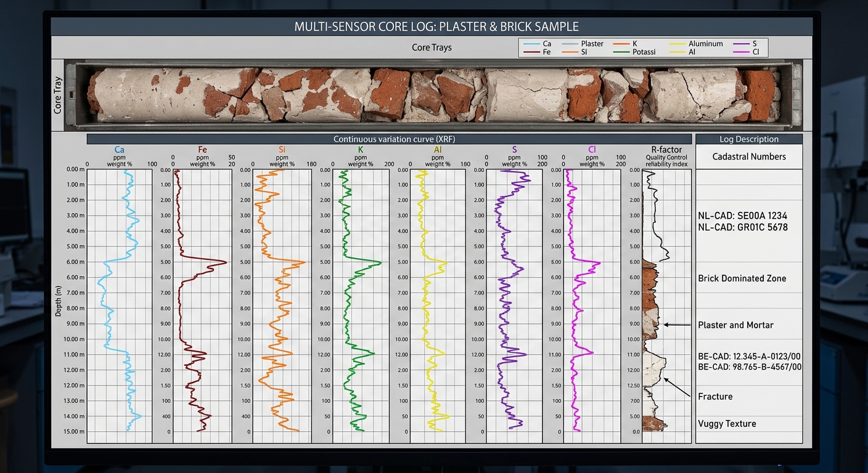868x473 pixels.
Task: Click the 'Fracture' description label
Action: click(x=715, y=397)
